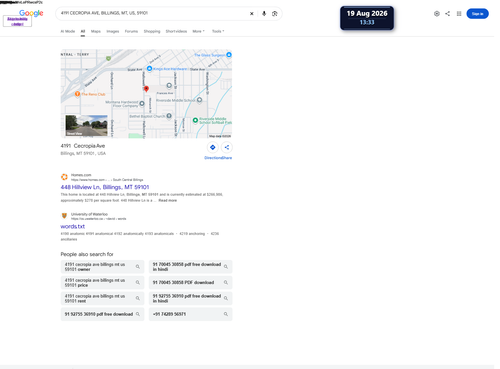Open the Street View thumbnail on map
Image resolution: width=500 pixels, height=369 pixels.
pos(86,125)
